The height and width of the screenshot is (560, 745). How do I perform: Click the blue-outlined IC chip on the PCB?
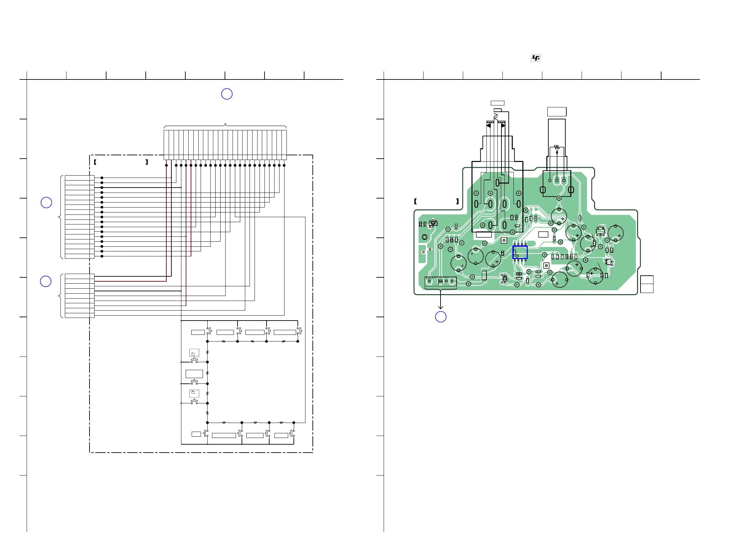(520, 252)
